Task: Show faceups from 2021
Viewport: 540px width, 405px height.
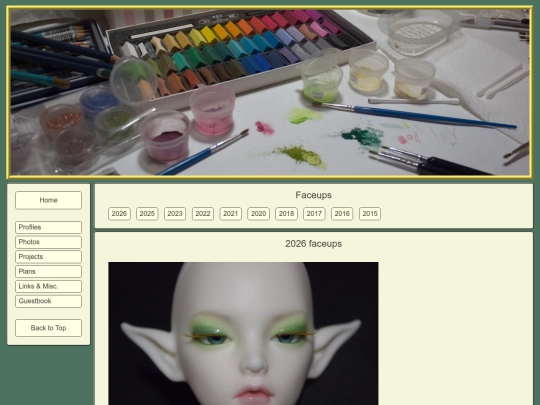Action: coord(230,214)
